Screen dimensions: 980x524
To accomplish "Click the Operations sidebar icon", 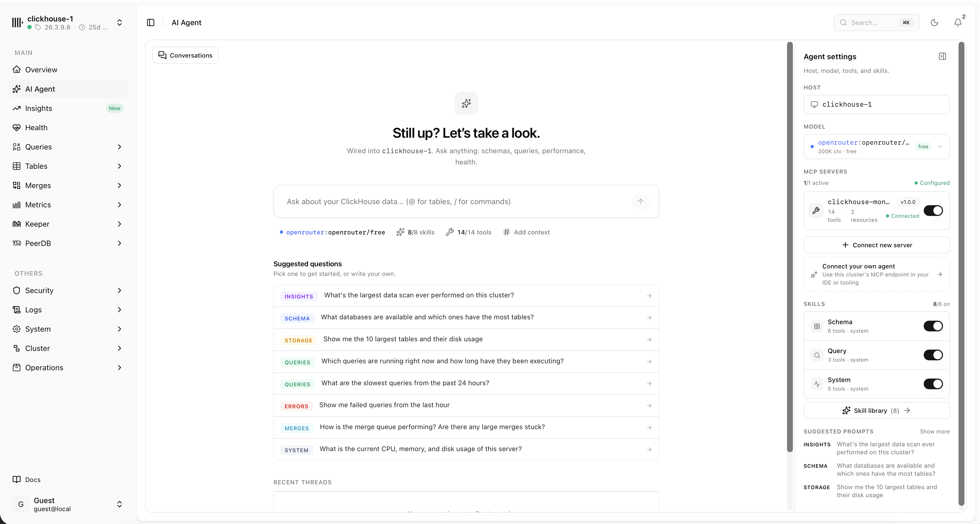I will (16, 368).
